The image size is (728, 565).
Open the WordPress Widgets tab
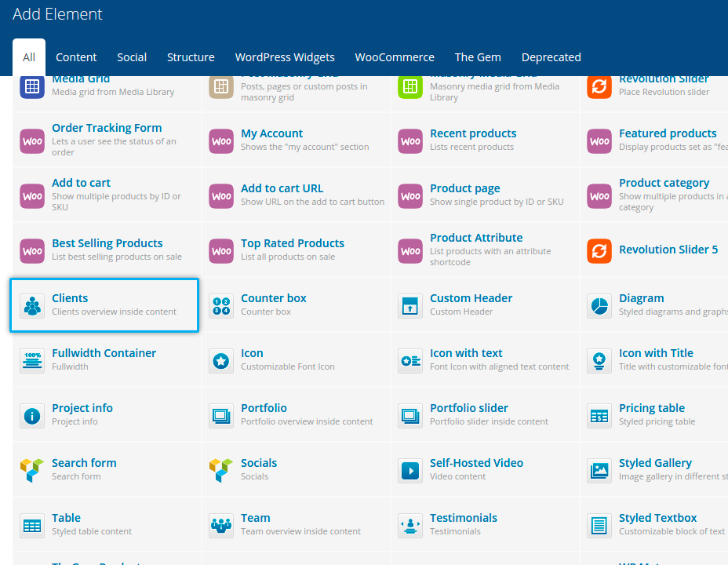(285, 57)
